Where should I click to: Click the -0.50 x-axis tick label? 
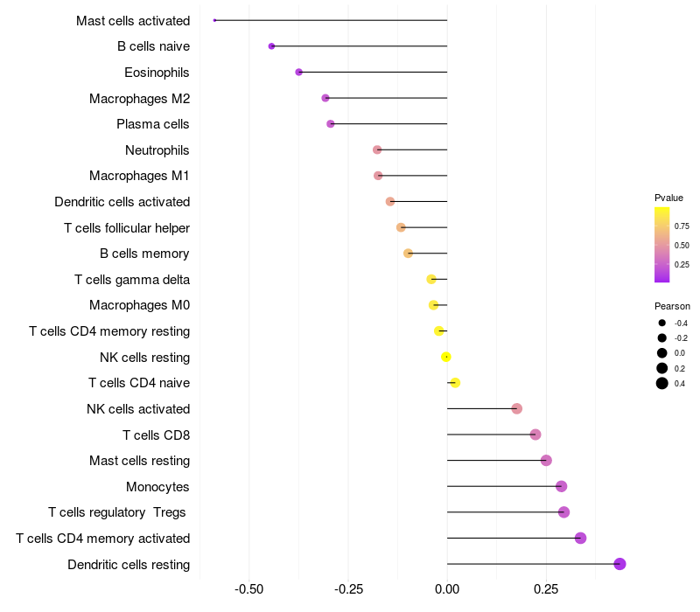pos(249,589)
